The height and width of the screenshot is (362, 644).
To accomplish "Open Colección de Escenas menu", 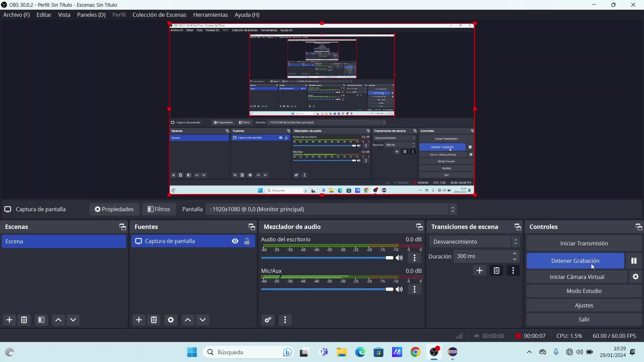I will (159, 15).
